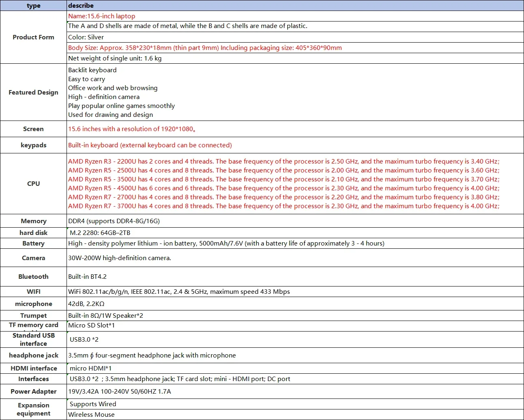Select the 'HDMI interface' row label
The image size is (524, 420).
coord(33,368)
